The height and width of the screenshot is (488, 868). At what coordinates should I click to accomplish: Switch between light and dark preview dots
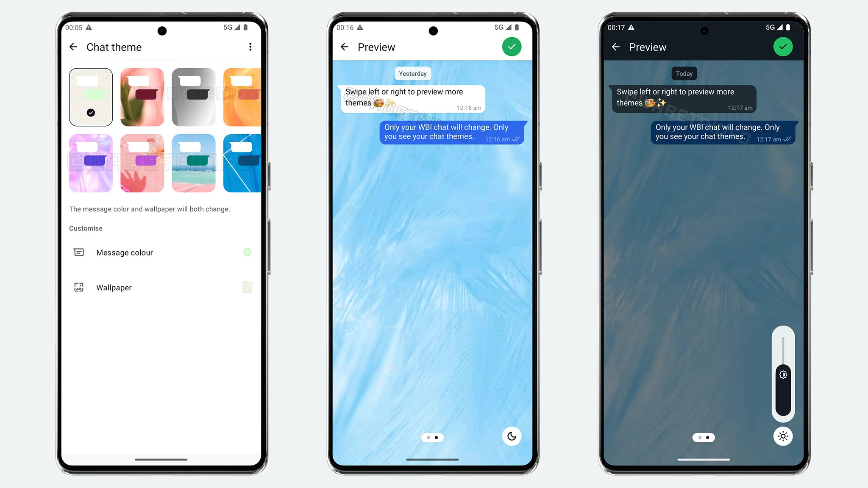pos(704,436)
